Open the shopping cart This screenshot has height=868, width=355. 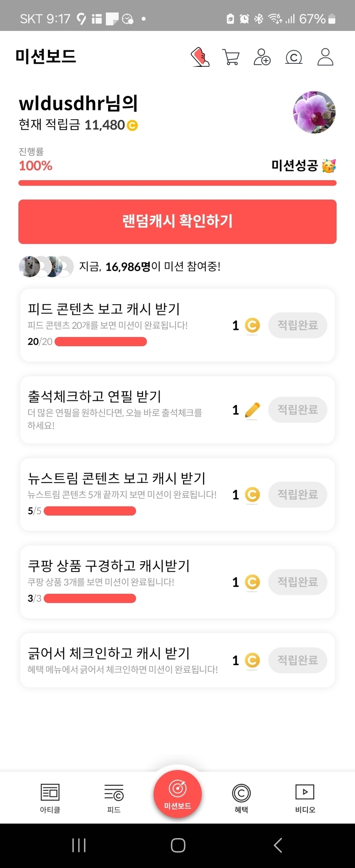click(231, 57)
